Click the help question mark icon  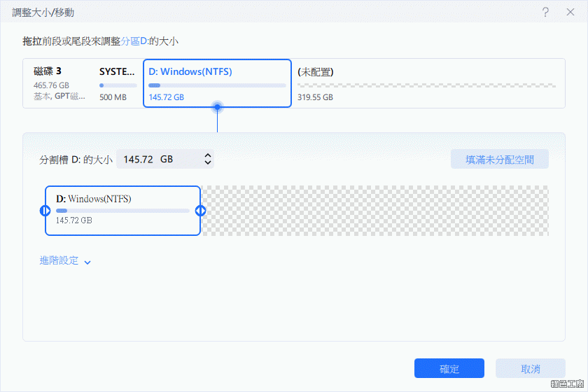click(545, 13)
